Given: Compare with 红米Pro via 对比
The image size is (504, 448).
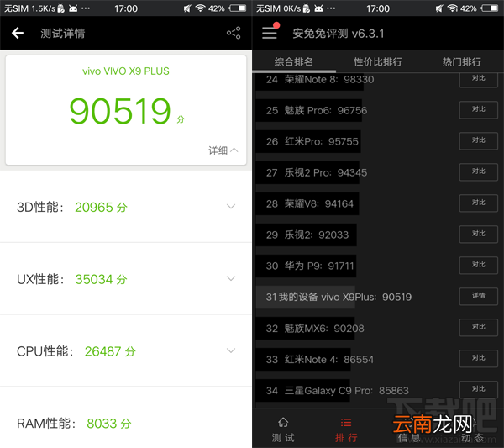Looking at the screenshot, I should (x=479, y=141).
